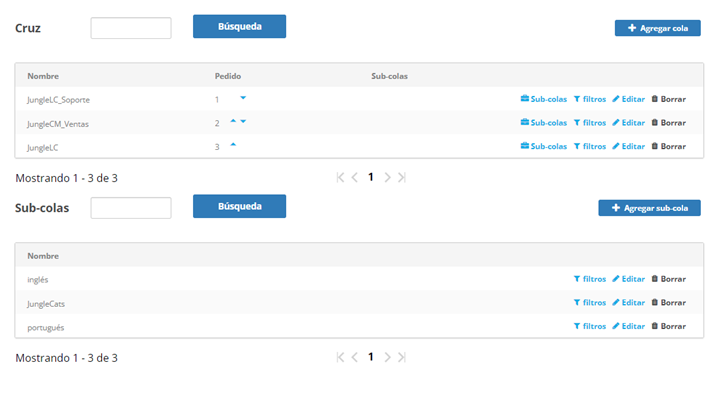Click the Agregar sub-cola button
This screenshot has width=717, height=407.
[x=649, y=208]
